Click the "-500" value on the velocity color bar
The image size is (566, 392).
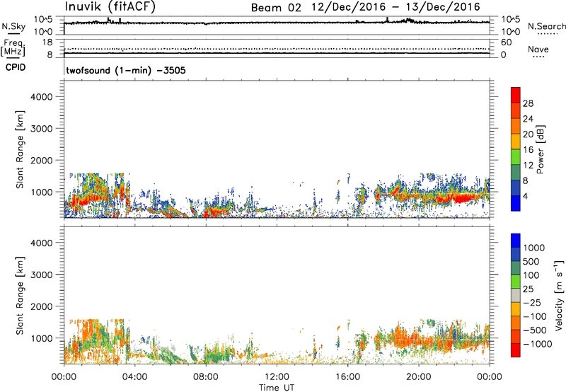point(533,330)
